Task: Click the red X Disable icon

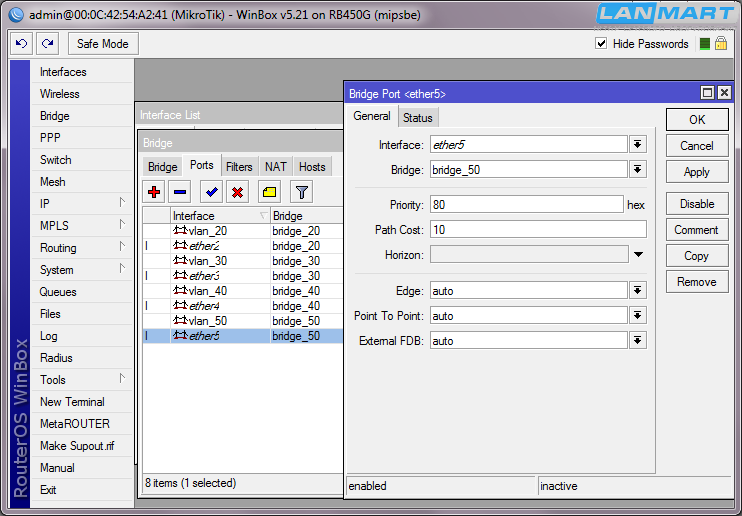Action: (238, 192)
